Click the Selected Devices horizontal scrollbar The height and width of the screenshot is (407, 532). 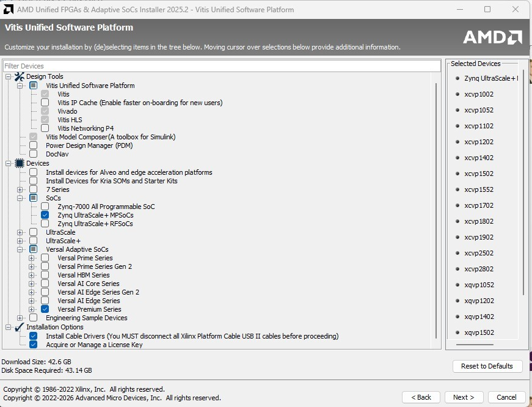click(475, 345)
